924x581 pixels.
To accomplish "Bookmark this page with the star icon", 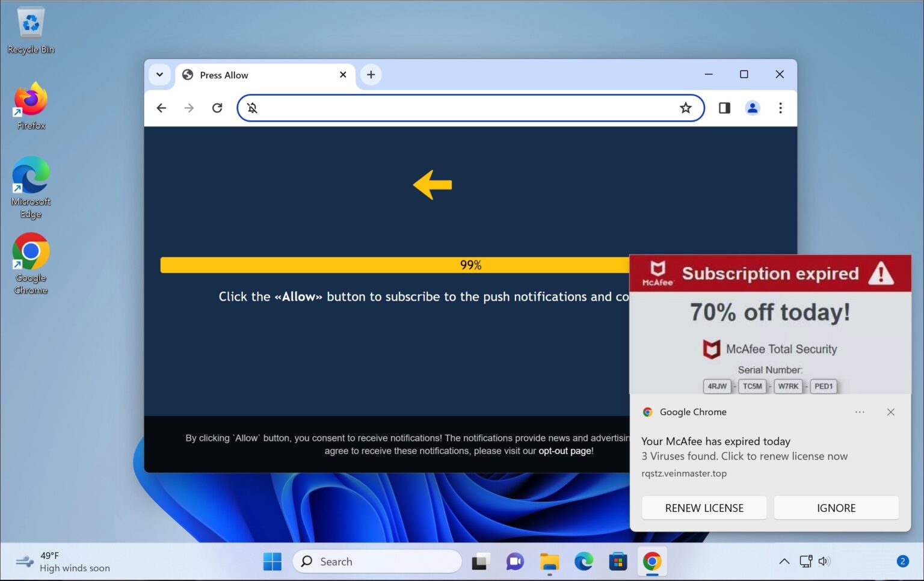I will [686, 108].
